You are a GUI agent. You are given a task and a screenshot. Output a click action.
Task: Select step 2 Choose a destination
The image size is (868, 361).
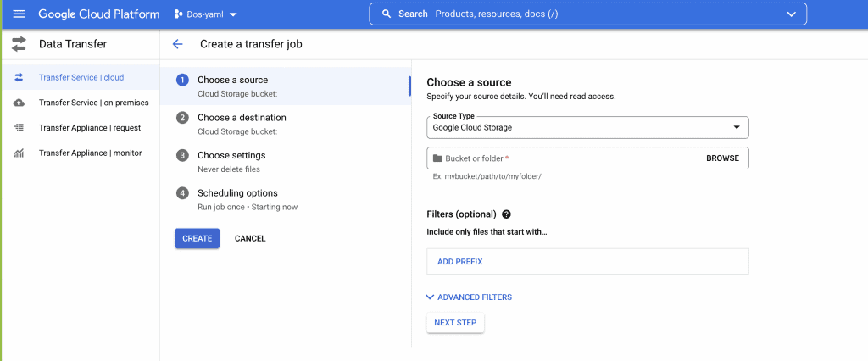tap(285, 124)
